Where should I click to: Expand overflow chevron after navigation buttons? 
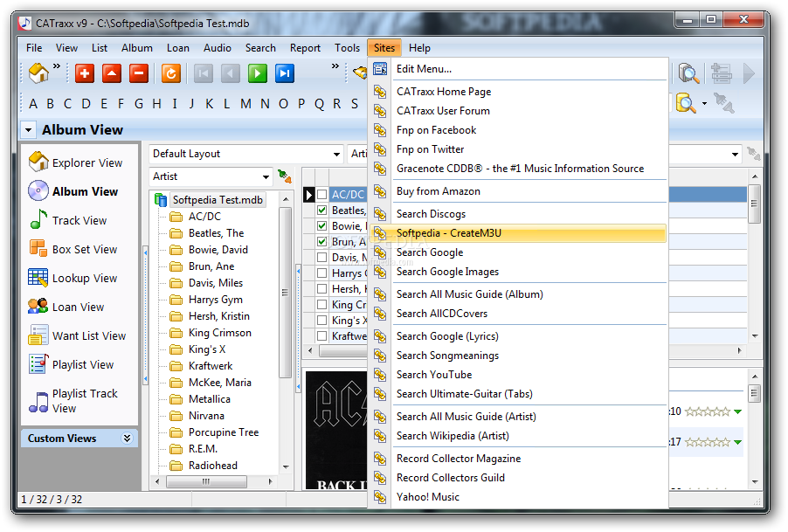[335, 66]
